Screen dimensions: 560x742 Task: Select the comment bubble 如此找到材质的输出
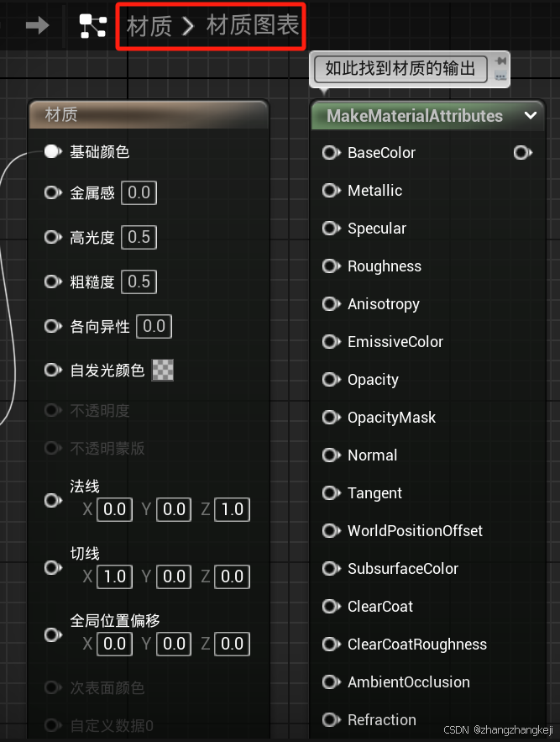(x=400, y=69)
